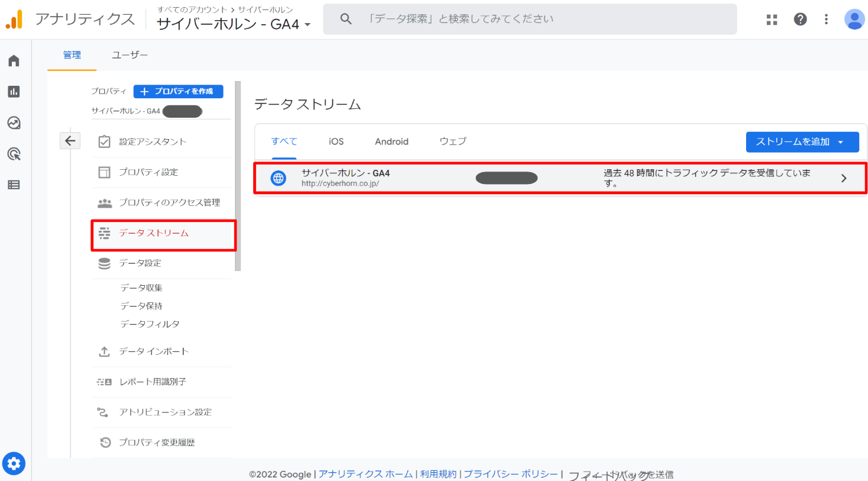Open the Advertising icon in sidebar

pyautogui.click(x=14, y=154)
